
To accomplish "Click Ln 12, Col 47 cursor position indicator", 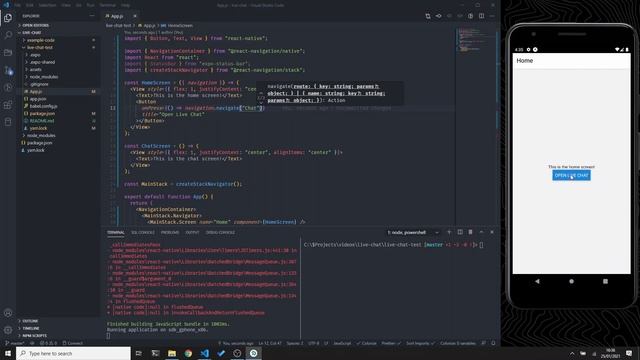I will pos(270,343).
